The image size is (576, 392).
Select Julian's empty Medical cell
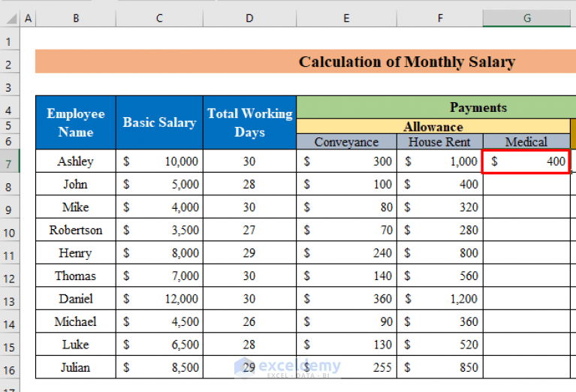526,367
